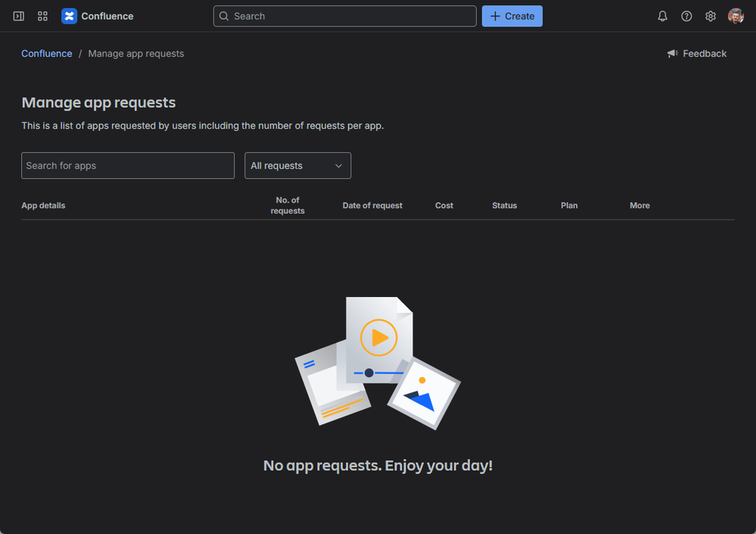
Task: Click the More column header
Action: tap(639, 205)
